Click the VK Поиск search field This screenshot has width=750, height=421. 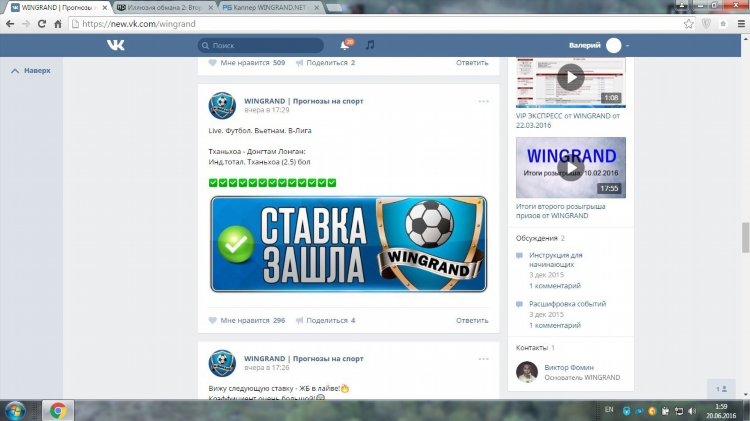click(x=261, y=45)
